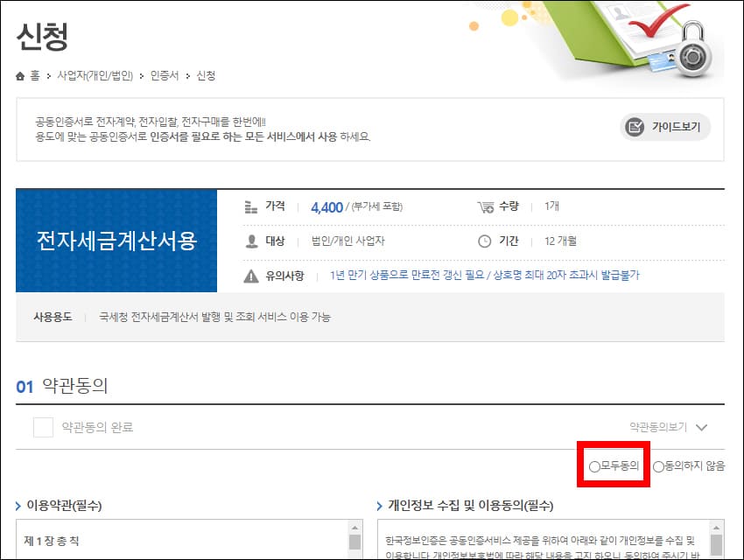This screenshot has height=560, width=744.
Task: Navigate to 인증서 in the breadcrumb
Action: coord(163,76)
